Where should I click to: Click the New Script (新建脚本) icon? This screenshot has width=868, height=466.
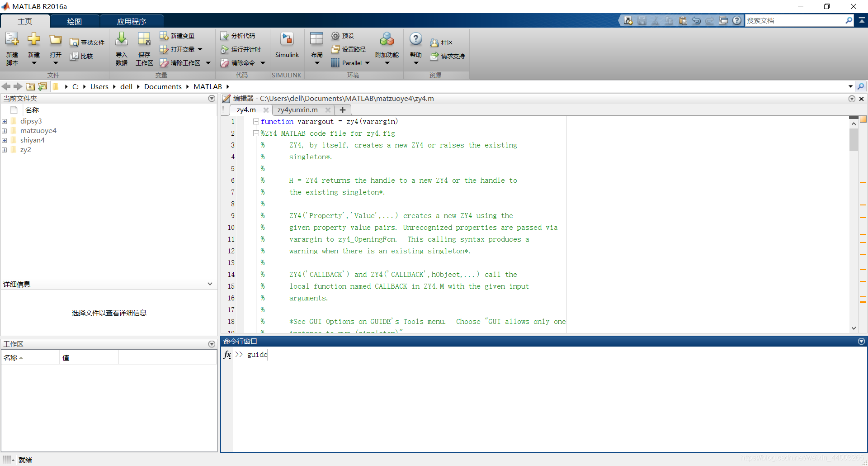coord(12,39)
